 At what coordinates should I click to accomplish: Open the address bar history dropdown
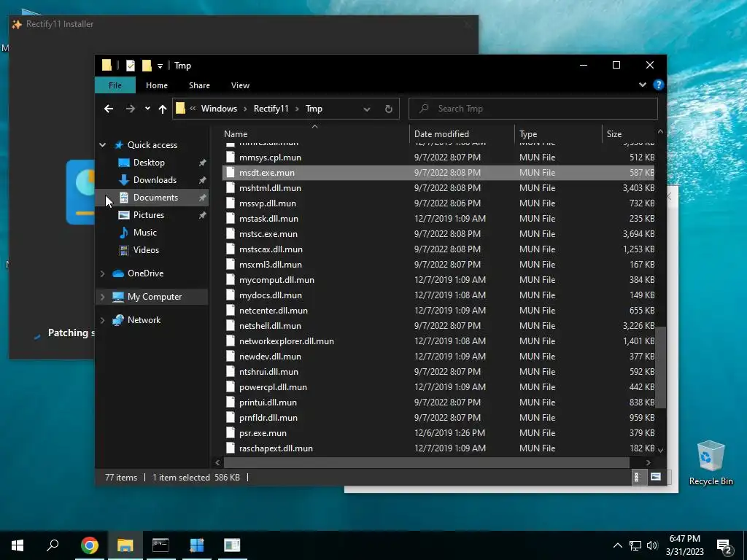(x=366, y=109)
